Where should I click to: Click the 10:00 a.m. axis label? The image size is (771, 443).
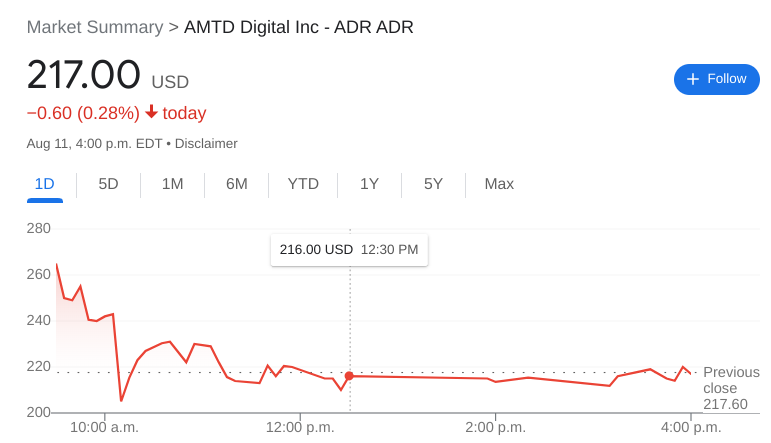click(104, 427)
